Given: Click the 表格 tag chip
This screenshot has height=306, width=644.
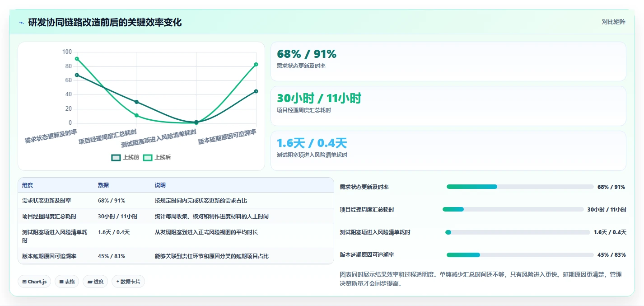Looking at the screenshot, I should click(67, 282).
